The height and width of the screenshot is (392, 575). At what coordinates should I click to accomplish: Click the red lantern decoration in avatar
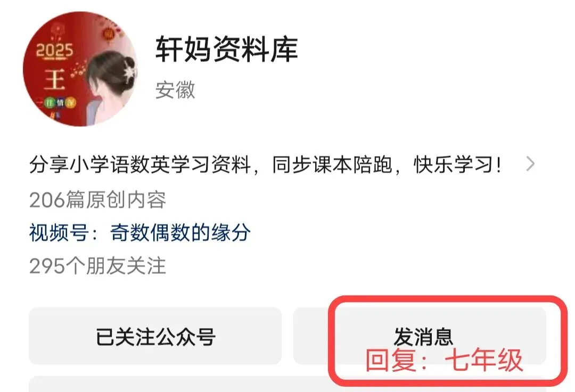(x=109, y=34)
